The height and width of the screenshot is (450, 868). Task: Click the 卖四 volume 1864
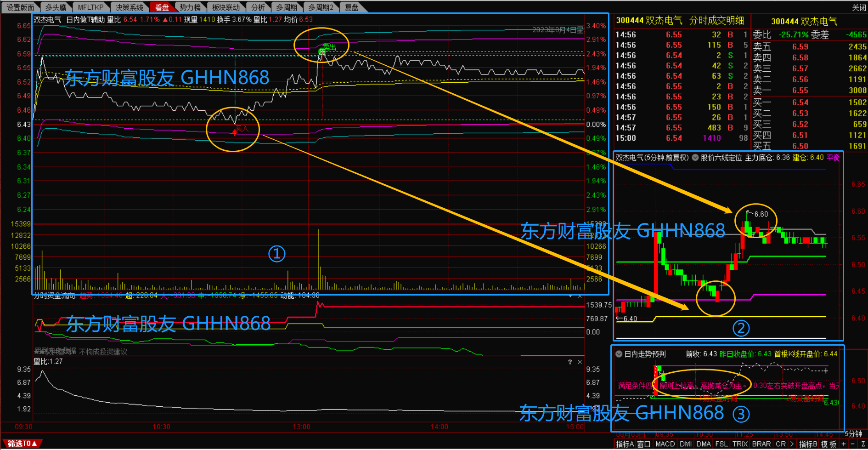tap(857, 58)
